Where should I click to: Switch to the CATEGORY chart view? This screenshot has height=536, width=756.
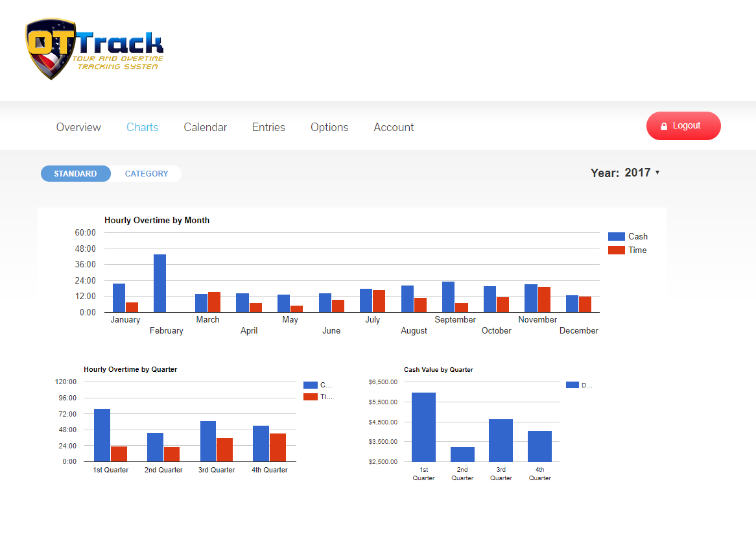[147, 173]
